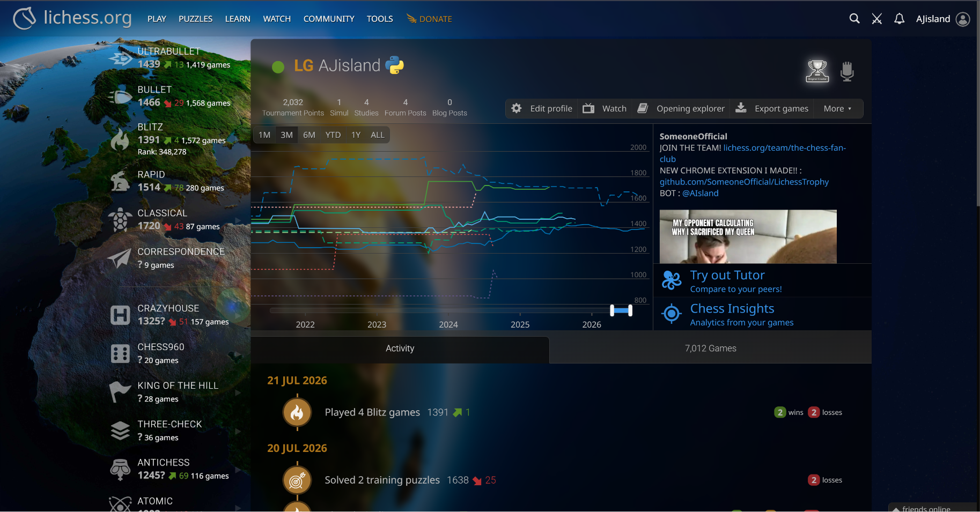This screenshot has width=980, height=512.
Task: Select the Rapid rabbit icon
Action: (120, 181)
